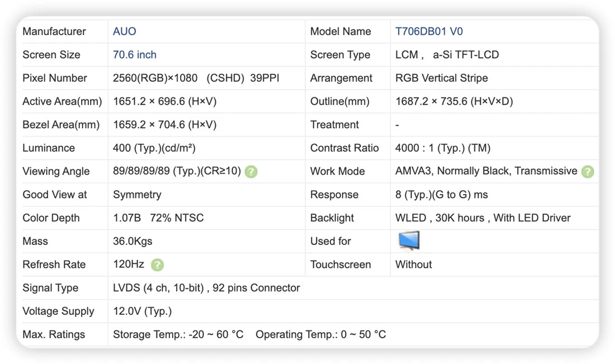Screen dimensions: 615x364
Task: Select the viewing angle value 89/89/89/89
Action: [x=141, y=171]
